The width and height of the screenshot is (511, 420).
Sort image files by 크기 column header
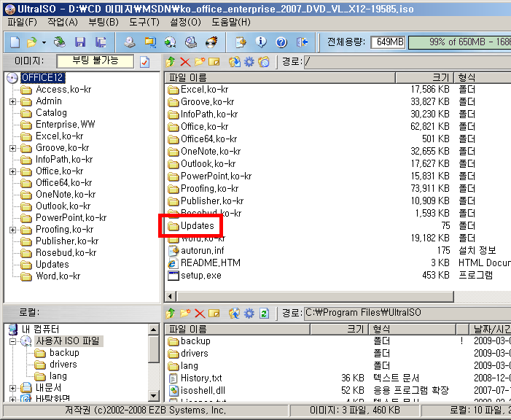coord(424,77)
